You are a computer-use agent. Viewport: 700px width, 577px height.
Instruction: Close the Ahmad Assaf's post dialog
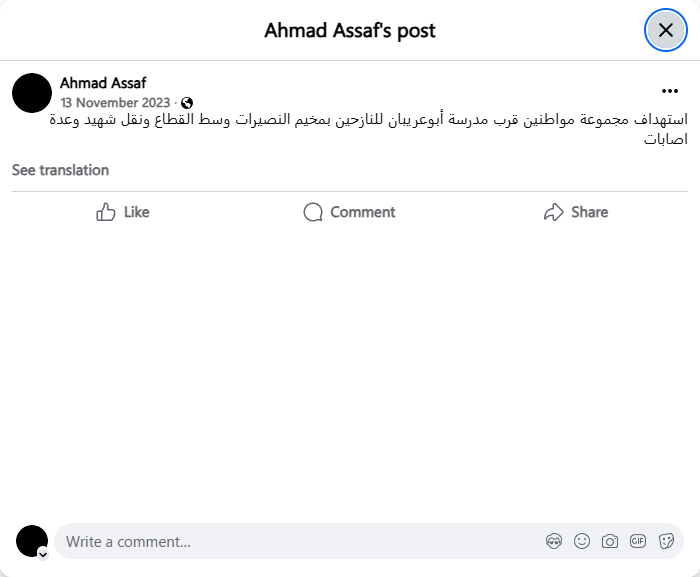pos(665,30)
